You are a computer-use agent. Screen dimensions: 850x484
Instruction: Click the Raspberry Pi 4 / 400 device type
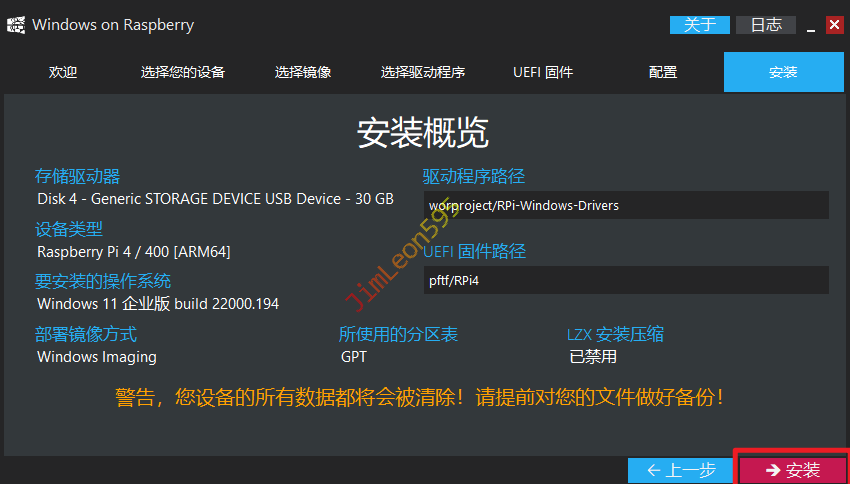tap(134, 252)
